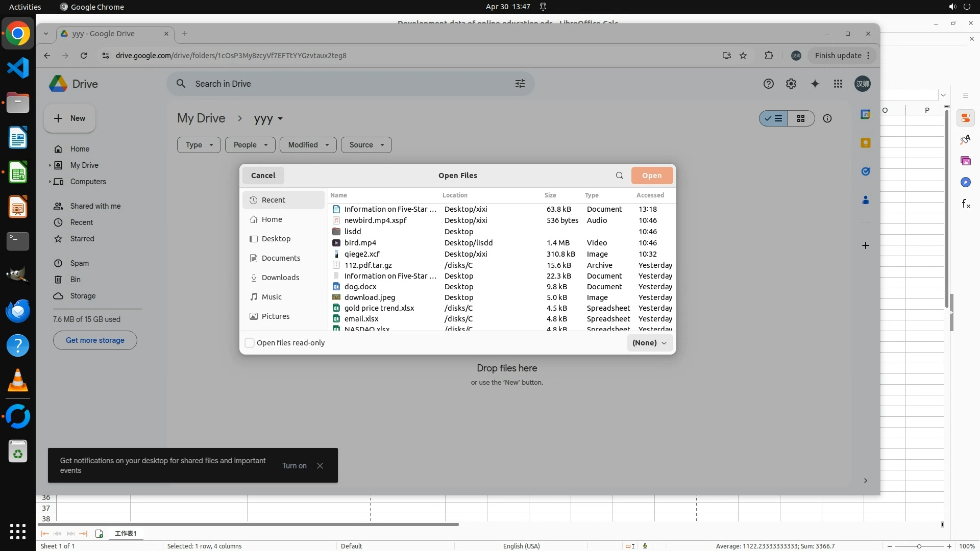The width and height of the screenshot is (980, 551).
Task: Switch Drive to grid layout view
Action: point(800,118)
